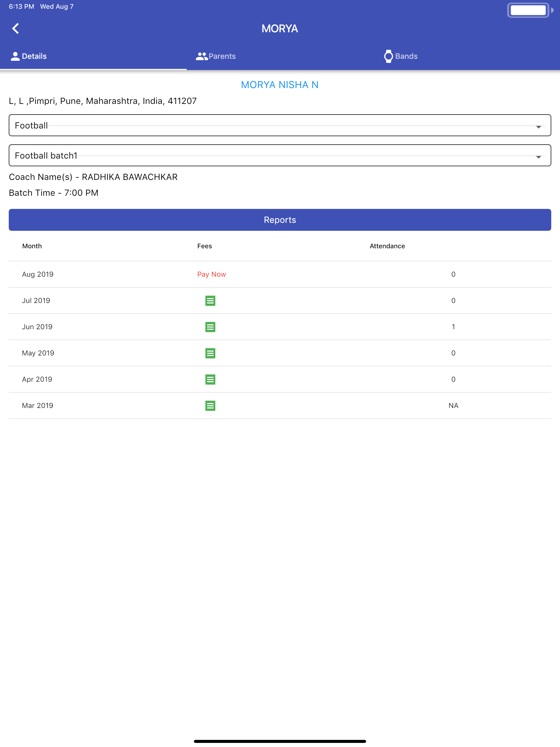The width and height of the screenshot is (560, 747).
Task: Open the Football sport dropdown
Action: [280, 125]
